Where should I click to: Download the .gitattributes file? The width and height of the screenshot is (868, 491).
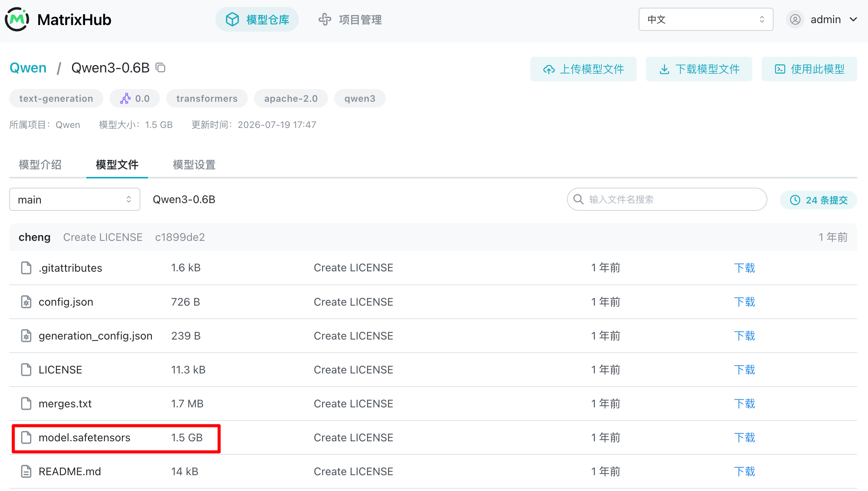[x=744, y=268]
